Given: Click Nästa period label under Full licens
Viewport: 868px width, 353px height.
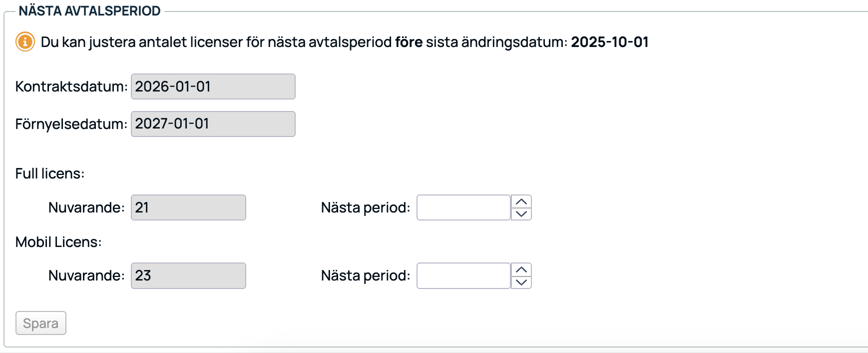Looking at the screenshot, I should pos(365,207).
